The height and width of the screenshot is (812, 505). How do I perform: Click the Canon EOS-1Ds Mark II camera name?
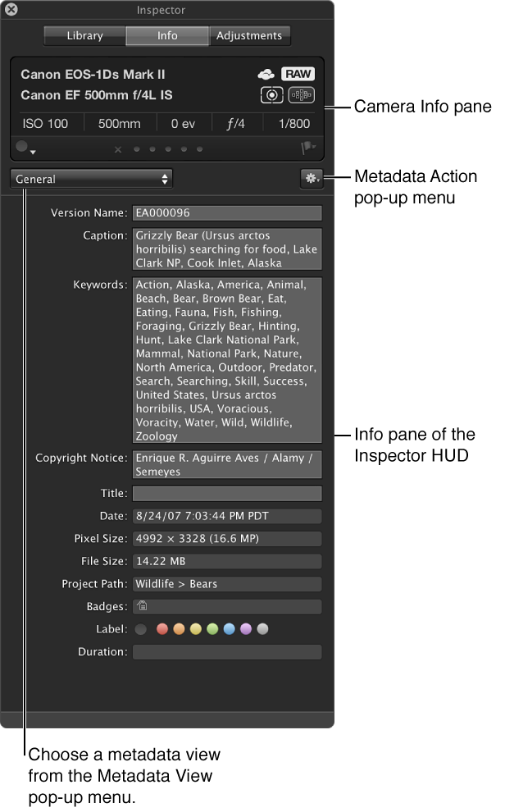[x=93, y=75]
